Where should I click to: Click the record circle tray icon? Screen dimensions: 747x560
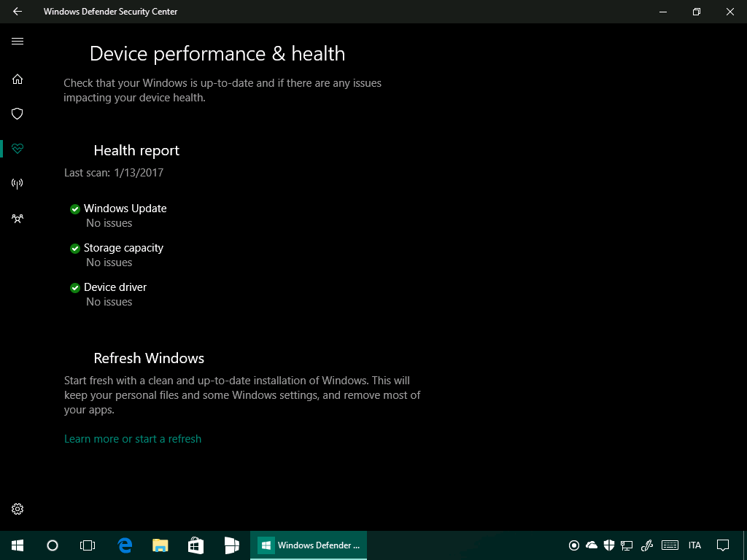coord(574,545)
